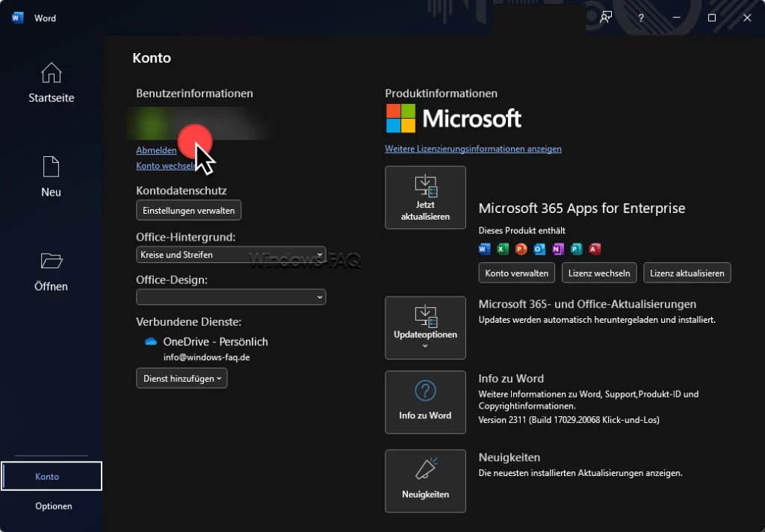Screen dimensions: 765x532
Task: Click the OneNote icon in product list
Action: (x=557, y=249)
